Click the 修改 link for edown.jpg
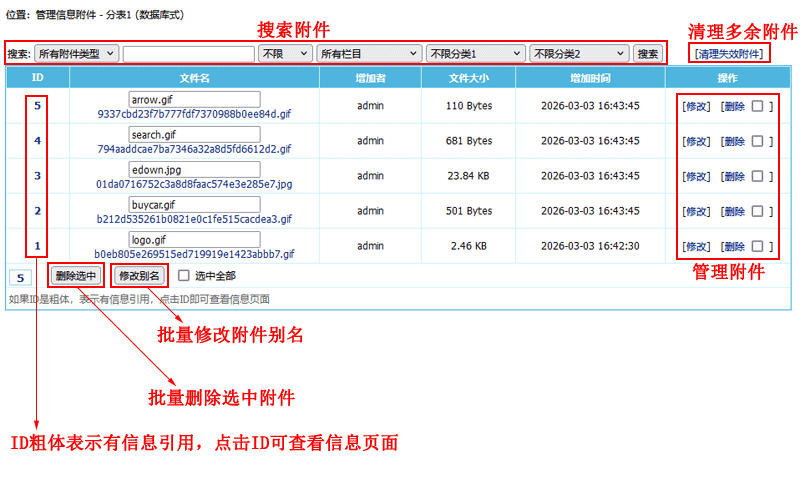800x489 pixels. point(695,176)
